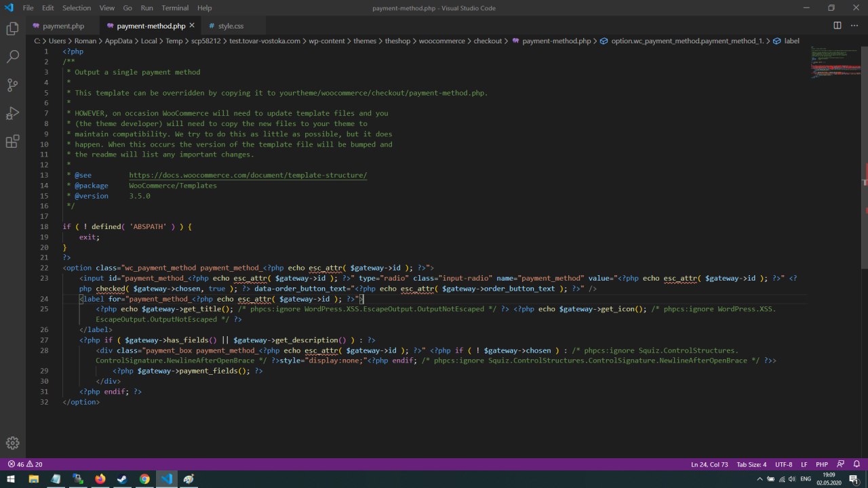Expand the payment-method.php breadcrumb file segment
868x488 pixels.
pyautogui.click(x=551, y=41)
